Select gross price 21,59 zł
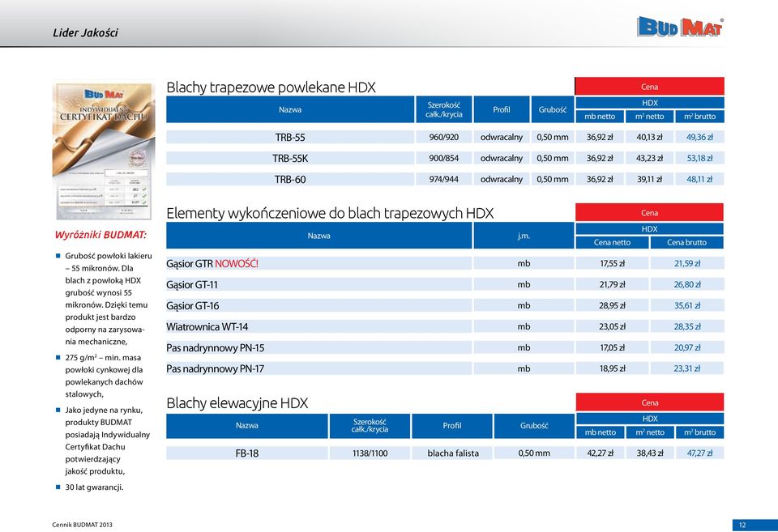This screenshot has height=532, width=778. pos(687,264)
